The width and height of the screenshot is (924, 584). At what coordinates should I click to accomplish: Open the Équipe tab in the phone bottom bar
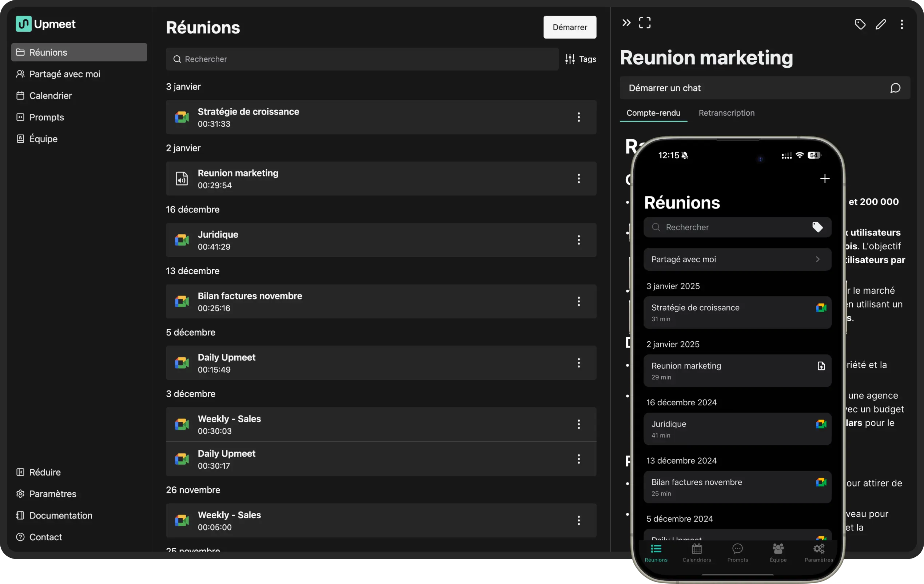coord(778,553)
